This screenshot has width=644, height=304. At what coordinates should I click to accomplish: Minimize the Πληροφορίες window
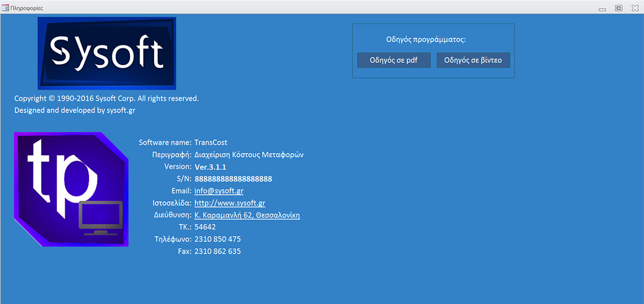tap(602, 8)
